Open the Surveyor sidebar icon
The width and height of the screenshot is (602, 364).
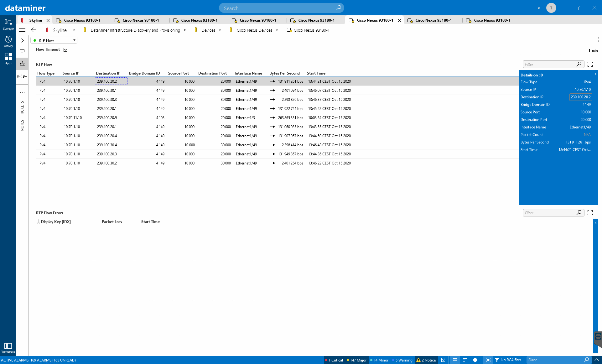point(8,24)
